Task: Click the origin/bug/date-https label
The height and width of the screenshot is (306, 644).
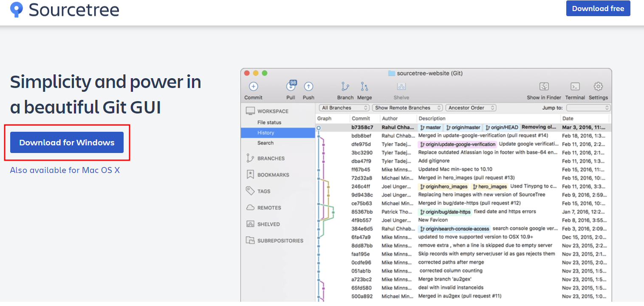Action: click(x=445, y=212)
